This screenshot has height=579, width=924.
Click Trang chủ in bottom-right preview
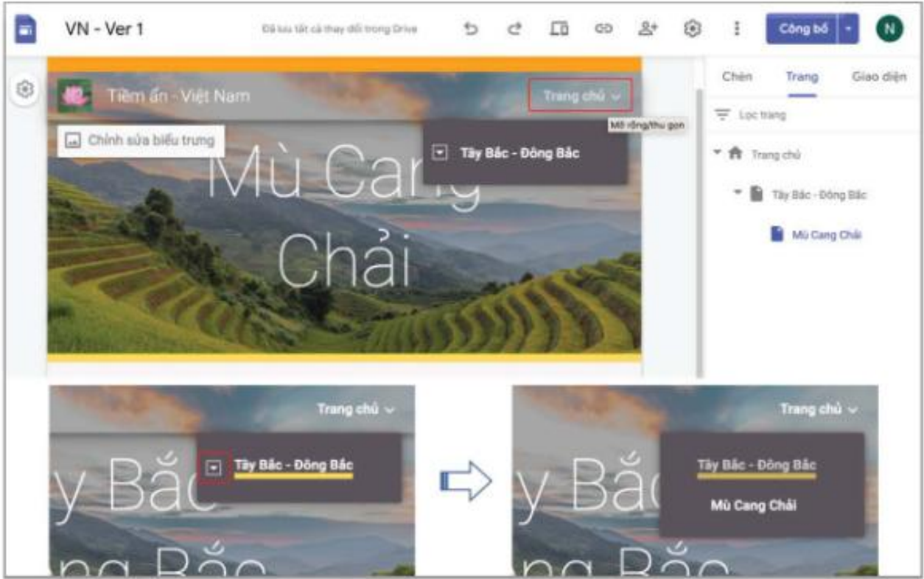819,409
